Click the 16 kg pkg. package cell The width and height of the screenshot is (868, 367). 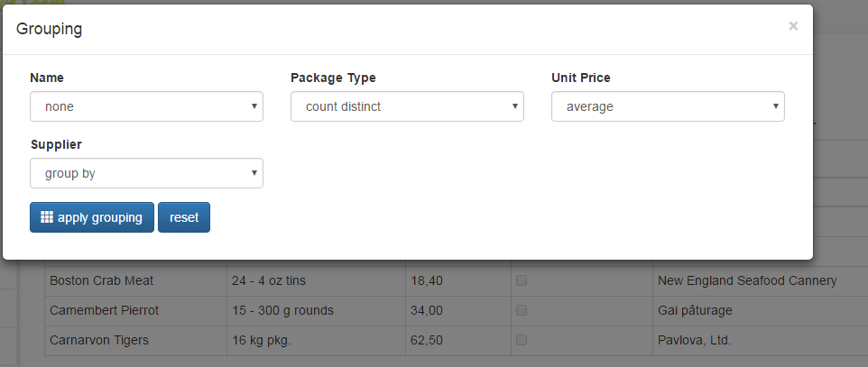[316, 341]
